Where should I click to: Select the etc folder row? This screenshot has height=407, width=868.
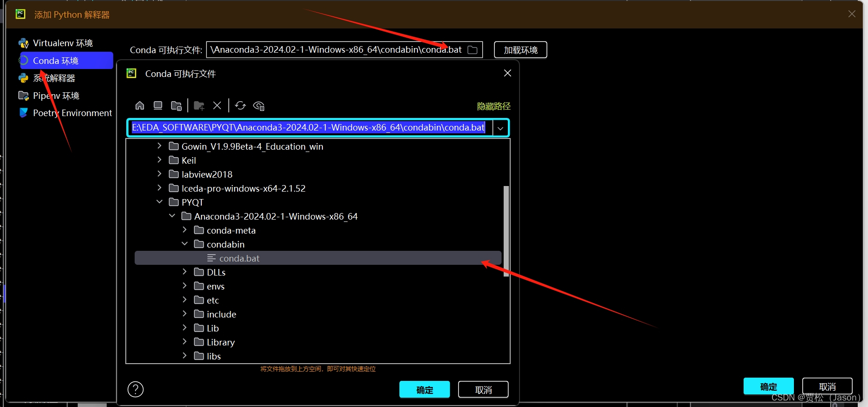pos(318,300)
